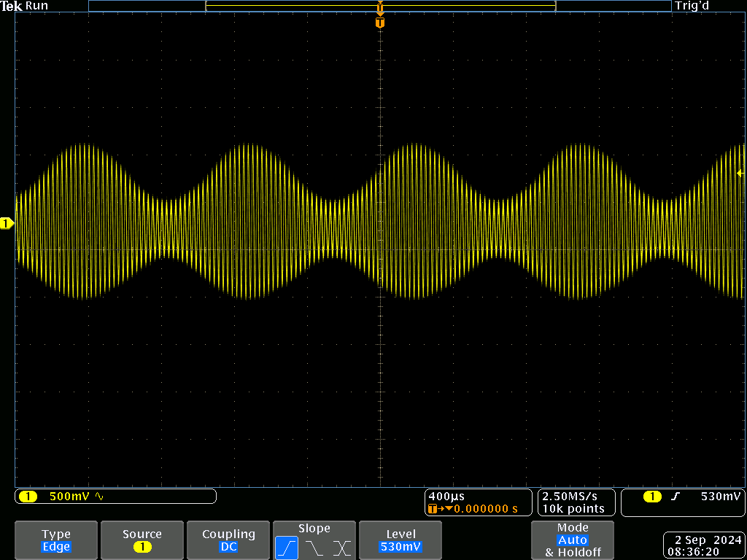The width and height of the screenshot is (747, 560).
Task: Select the falling edge slope icon
Action: pyautogui.click(x=314, y=548)
